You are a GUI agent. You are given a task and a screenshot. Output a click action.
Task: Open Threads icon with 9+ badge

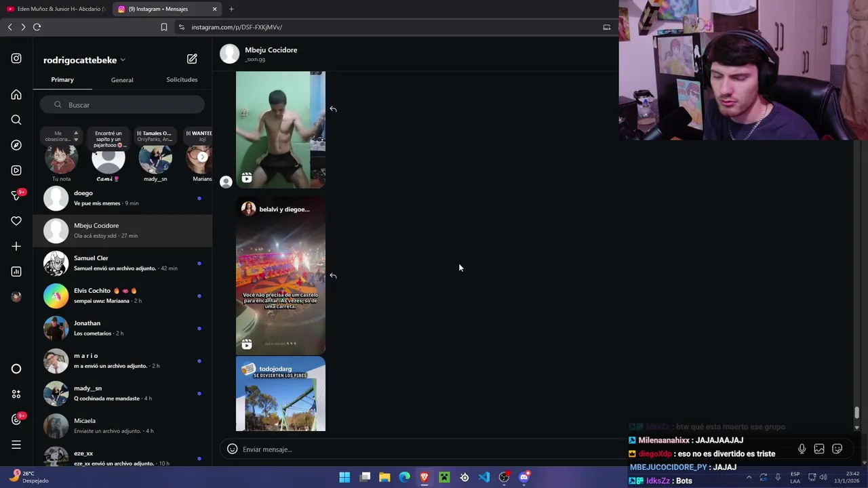[x=18, y=419]
